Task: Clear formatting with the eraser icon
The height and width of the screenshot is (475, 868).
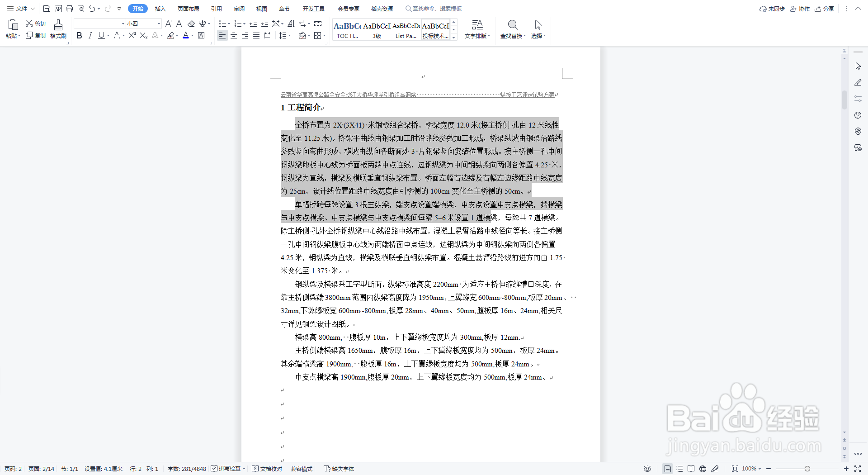Action: [x=190, y=24]
